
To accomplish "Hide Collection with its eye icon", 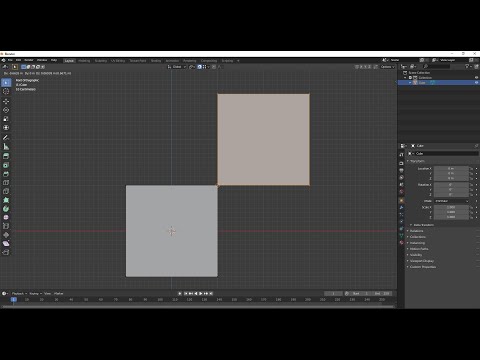I will click(x=476, y=77).
